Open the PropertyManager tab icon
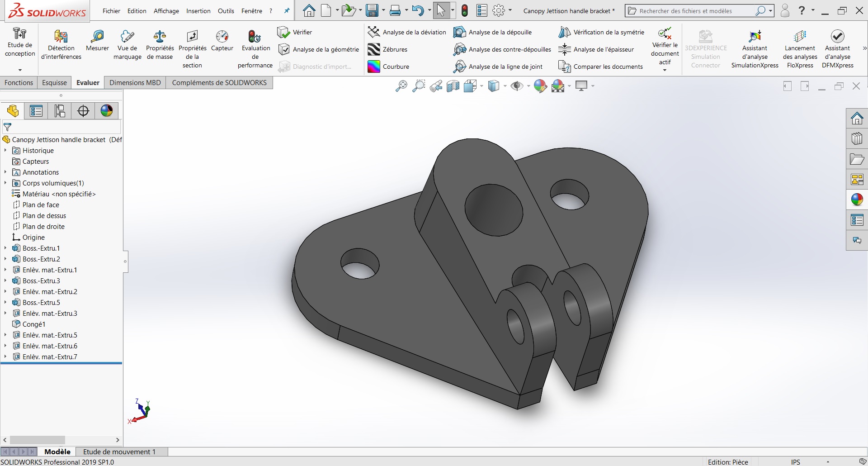Screen dimensions: 868x466 tap(36, 111)
